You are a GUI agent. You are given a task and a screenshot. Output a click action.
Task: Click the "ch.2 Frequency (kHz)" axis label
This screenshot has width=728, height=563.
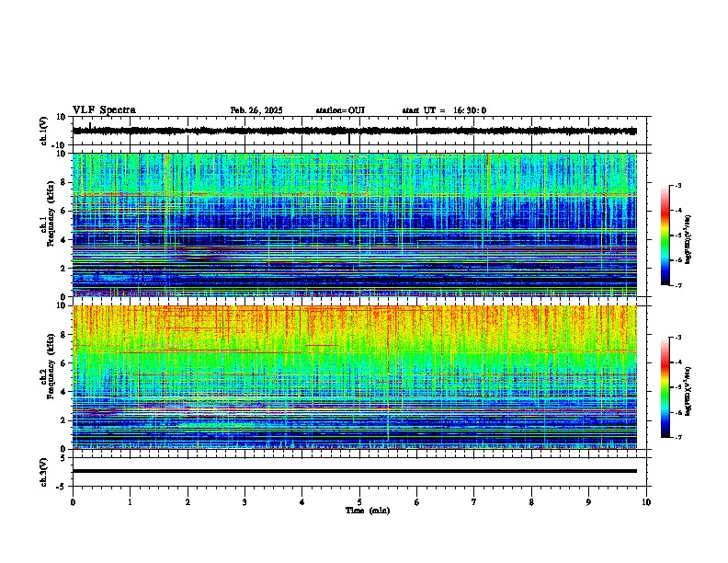[x=48, y=366]
